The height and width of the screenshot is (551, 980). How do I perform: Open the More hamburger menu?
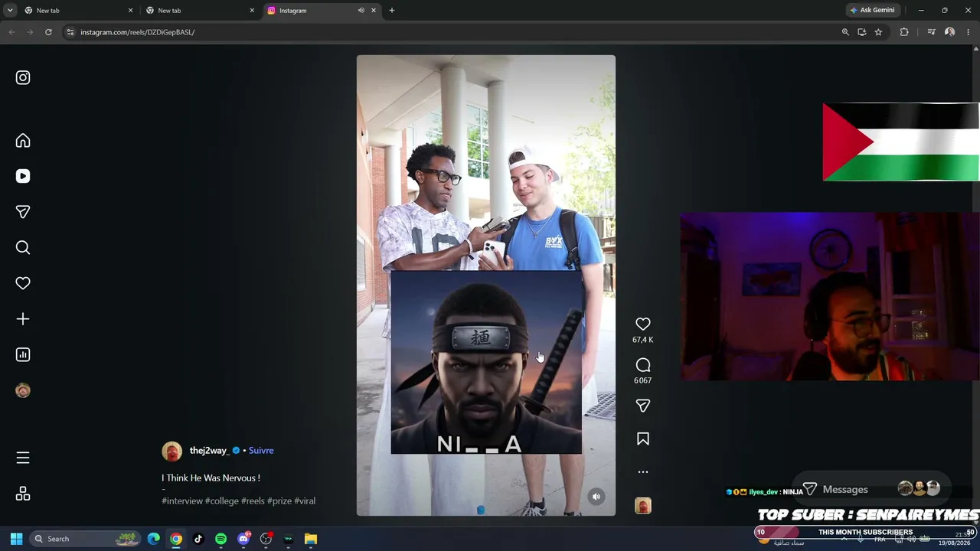coord(23,458)
